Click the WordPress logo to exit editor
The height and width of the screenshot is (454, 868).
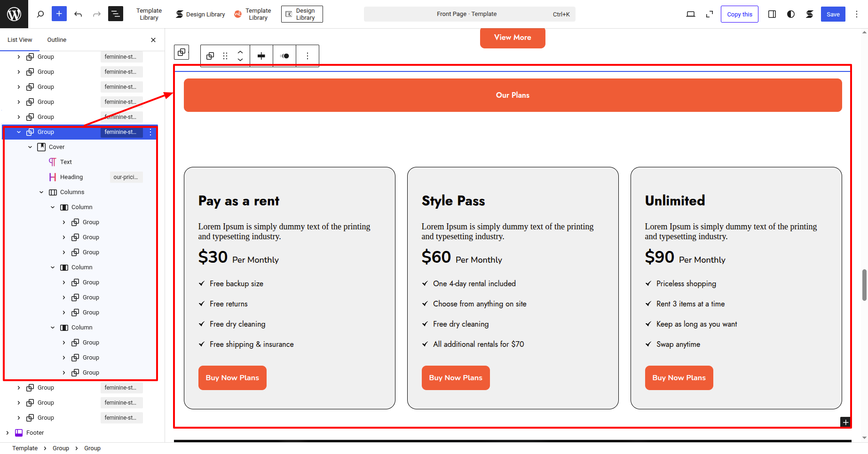(14, 14)
